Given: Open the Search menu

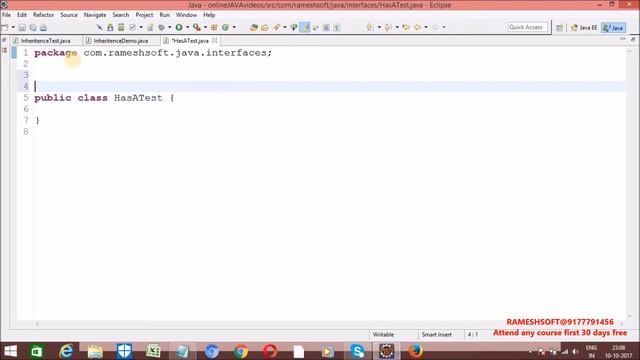Looking at the screenshot, I should click(121, 15).
